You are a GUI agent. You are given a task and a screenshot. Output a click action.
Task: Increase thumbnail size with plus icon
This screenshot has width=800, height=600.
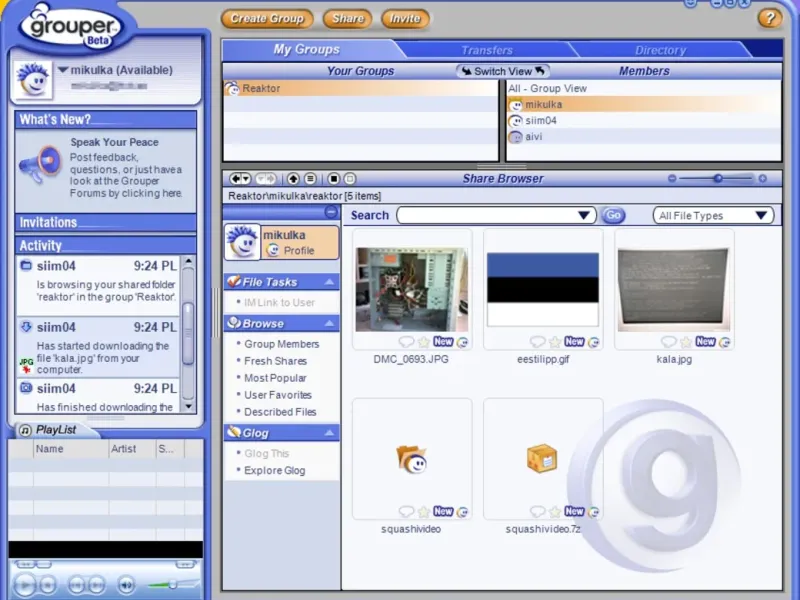click(x=762, y=179)
